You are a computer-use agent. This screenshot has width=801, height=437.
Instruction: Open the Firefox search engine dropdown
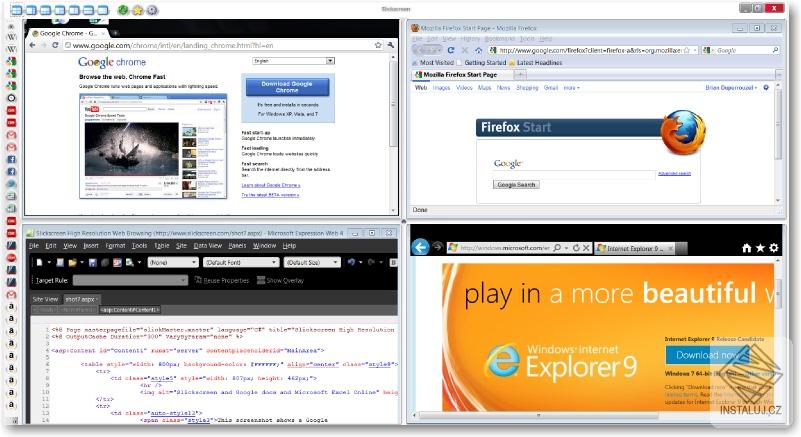(708, 50)
